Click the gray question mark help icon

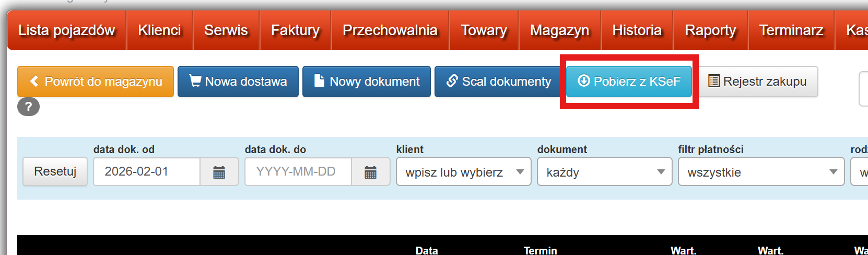coord(28,107)
